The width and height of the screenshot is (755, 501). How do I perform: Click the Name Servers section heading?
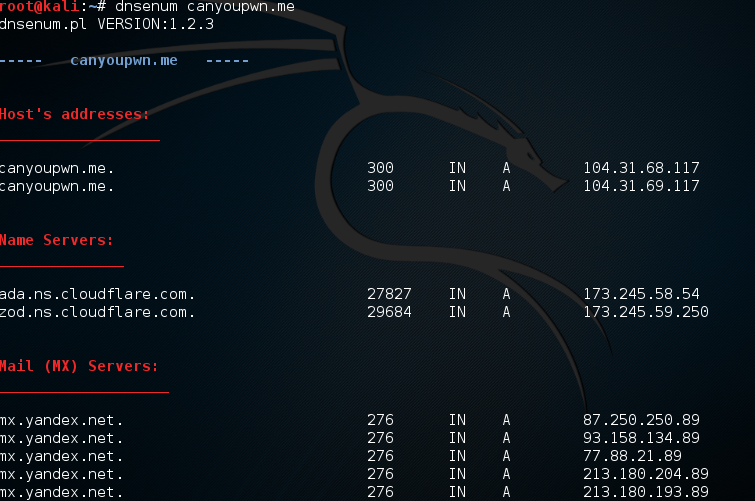[x=57, y=240]
